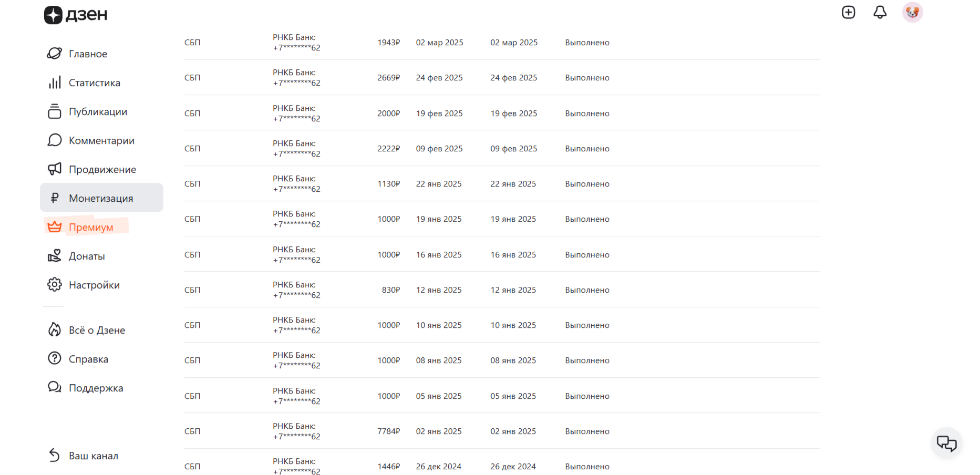The image size is (980, 475).
Task: Click the Главное planet icon
Action: (x=55, y=54)
